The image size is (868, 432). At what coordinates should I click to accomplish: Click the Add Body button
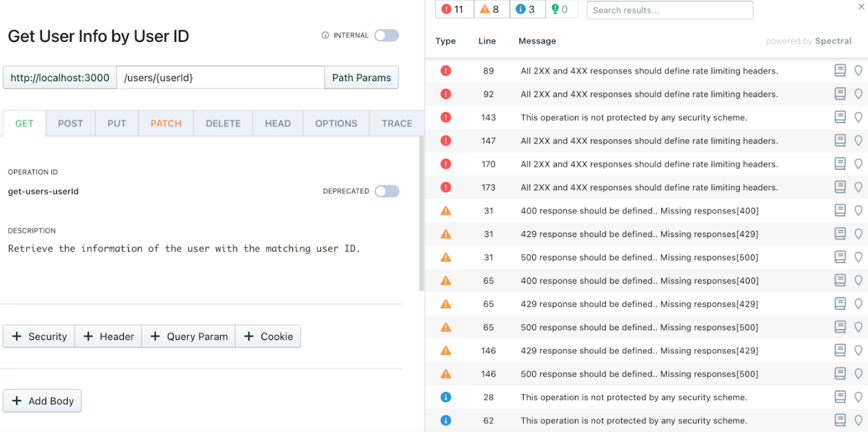tap(42, 400)
